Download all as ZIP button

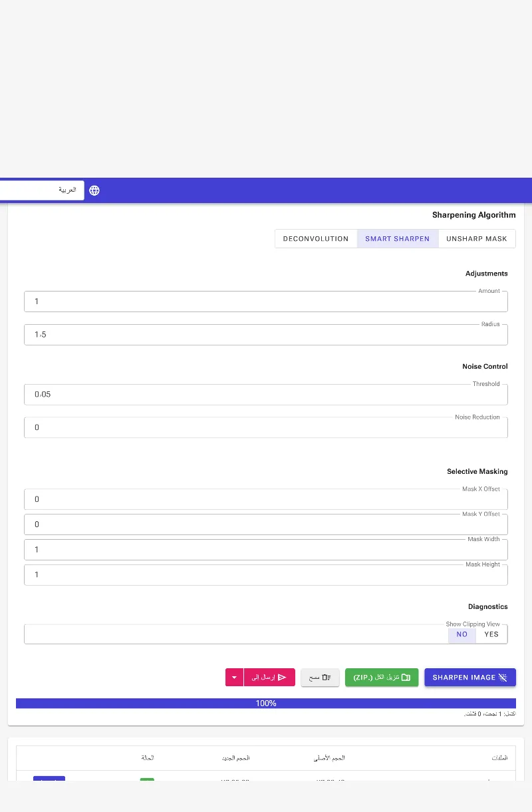point(382,678)
